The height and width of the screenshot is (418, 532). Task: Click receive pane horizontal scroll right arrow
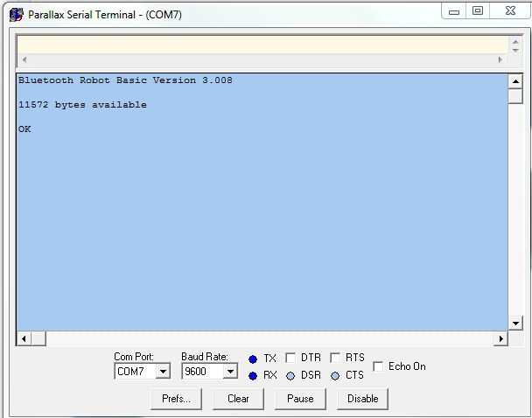pyautogui.click(x=500, y=338)
